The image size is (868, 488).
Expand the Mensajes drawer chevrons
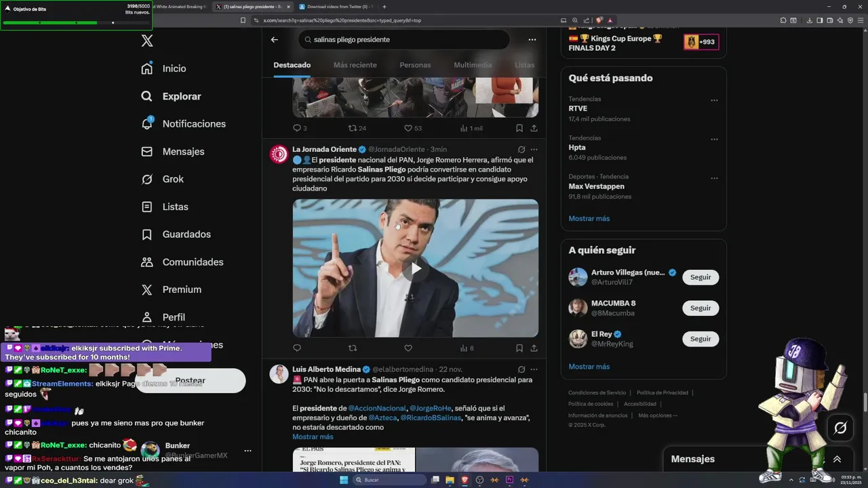click(837, 459)
